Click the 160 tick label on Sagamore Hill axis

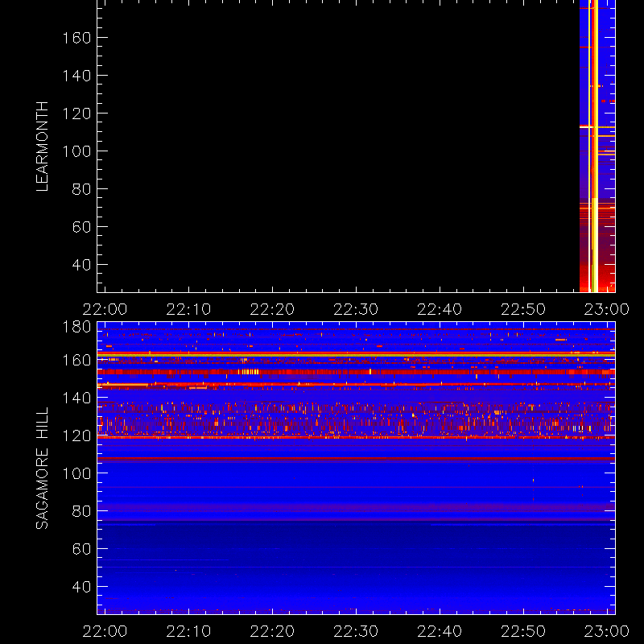point(76,360)
